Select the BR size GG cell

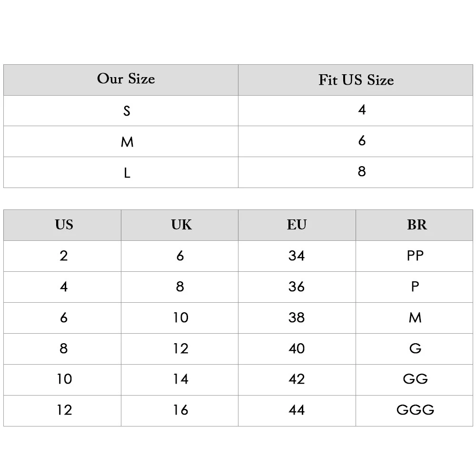(415, 379)
